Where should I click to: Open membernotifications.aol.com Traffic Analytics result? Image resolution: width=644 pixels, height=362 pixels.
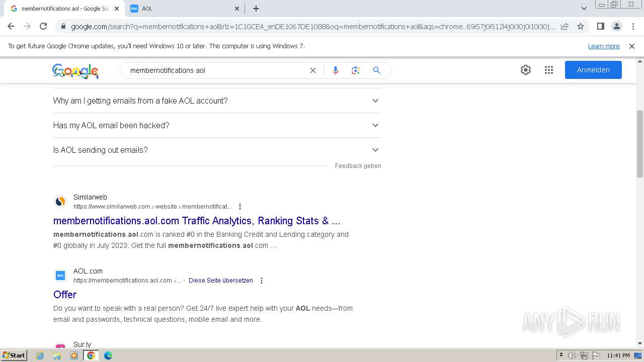197,221
